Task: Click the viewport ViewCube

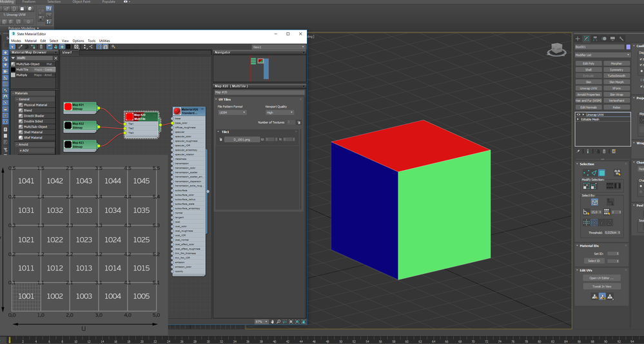Action: [556, 50]
